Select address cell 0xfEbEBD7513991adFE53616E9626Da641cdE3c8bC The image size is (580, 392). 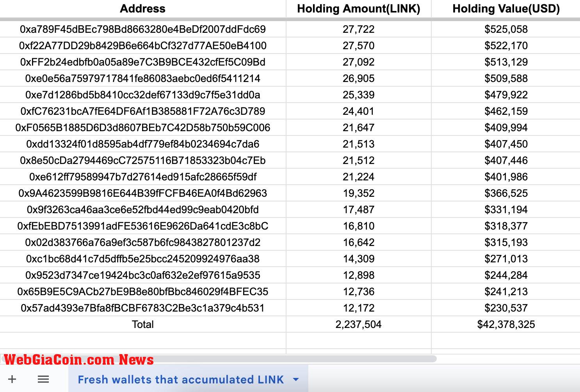[143, 226]
